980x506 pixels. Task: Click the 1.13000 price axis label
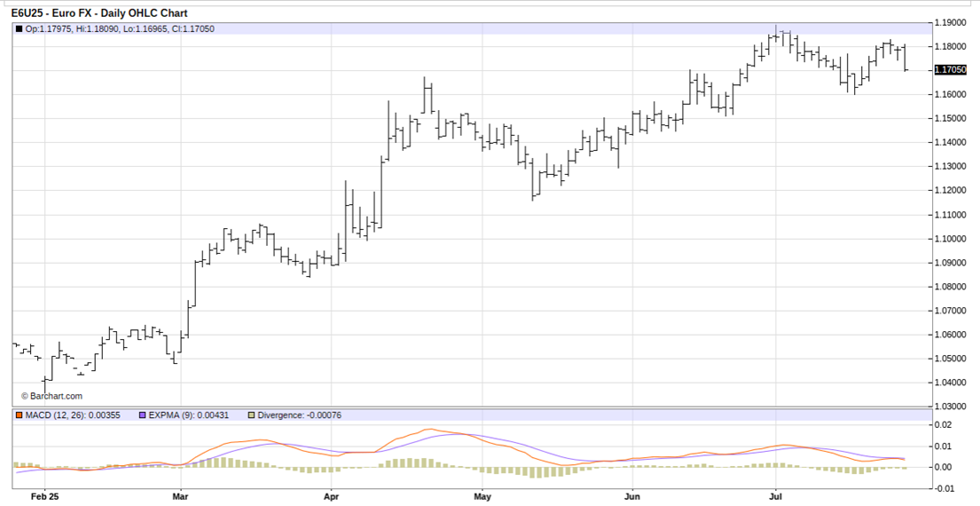[x=950, y=166]
